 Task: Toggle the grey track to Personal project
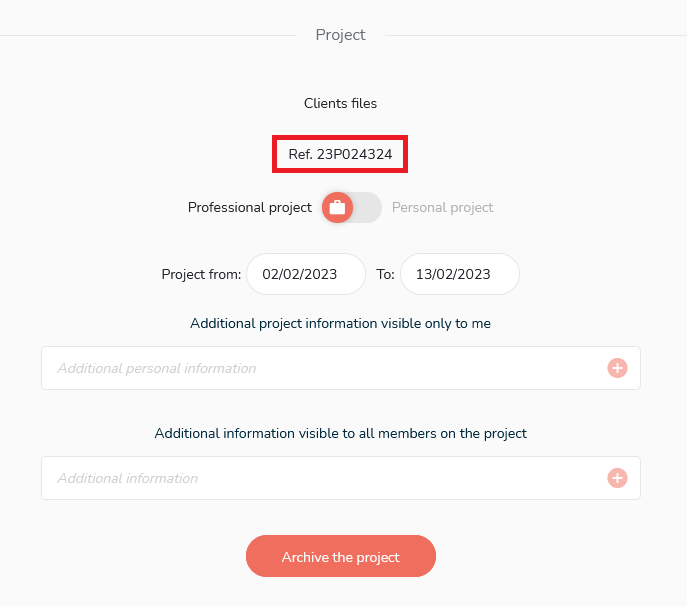click(x=367, y=207)
